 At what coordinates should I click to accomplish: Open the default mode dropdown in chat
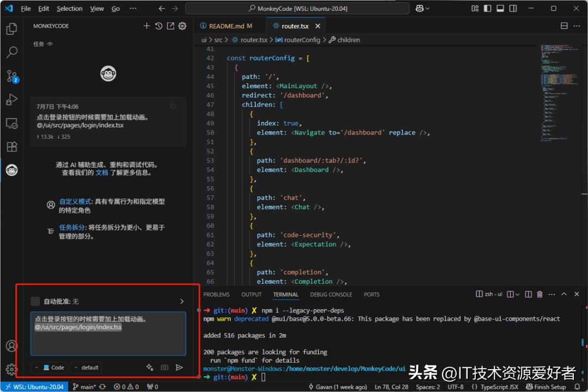click(x=85, y=367)
